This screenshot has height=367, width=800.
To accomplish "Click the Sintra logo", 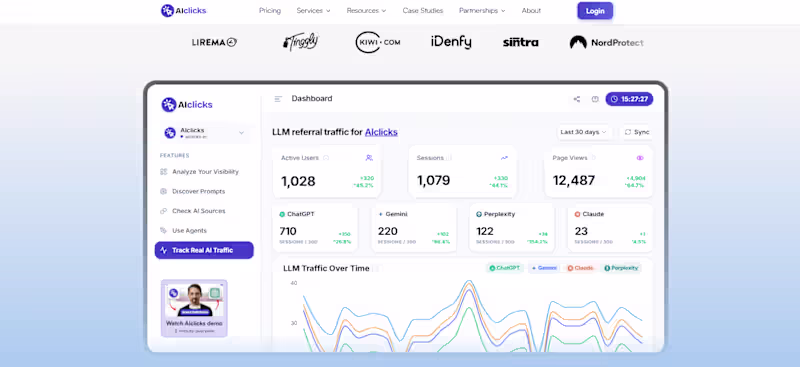I will pyautogui.click(x=520, y=42).
